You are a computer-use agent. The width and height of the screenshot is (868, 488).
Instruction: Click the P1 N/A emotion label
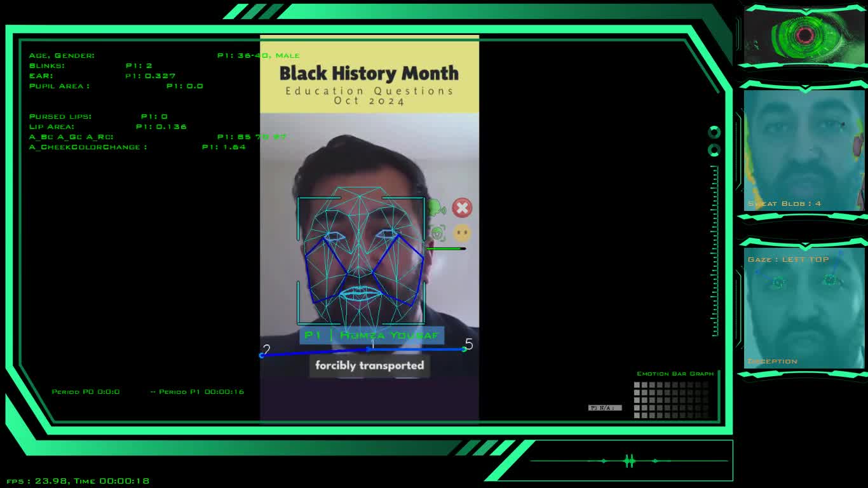pyautogui.click(x=604, y=408)
